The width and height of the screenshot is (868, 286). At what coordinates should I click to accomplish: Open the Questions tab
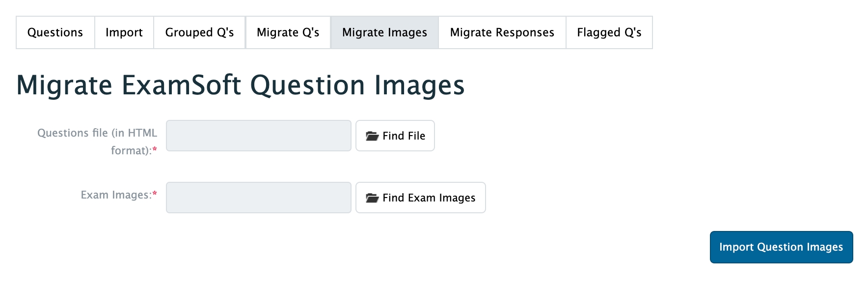pyautogui.click(x=55, y=32)
